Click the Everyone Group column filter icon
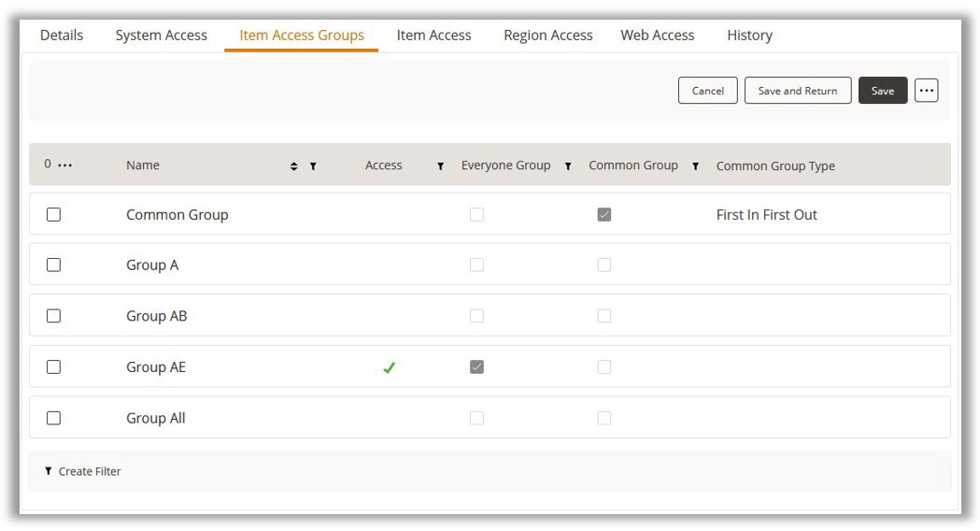980x531 pixels. (x=567, y=166)
